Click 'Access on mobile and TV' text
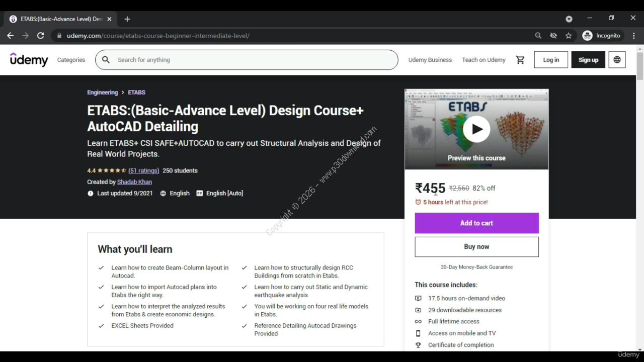Screen dimensions: 644x362 (462, 333)
